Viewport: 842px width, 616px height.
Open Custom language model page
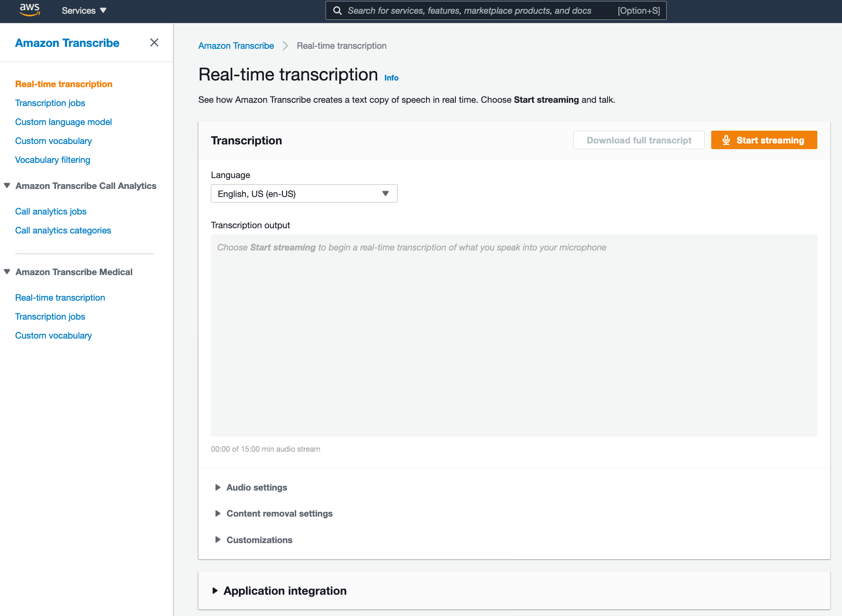coord(63,122)
